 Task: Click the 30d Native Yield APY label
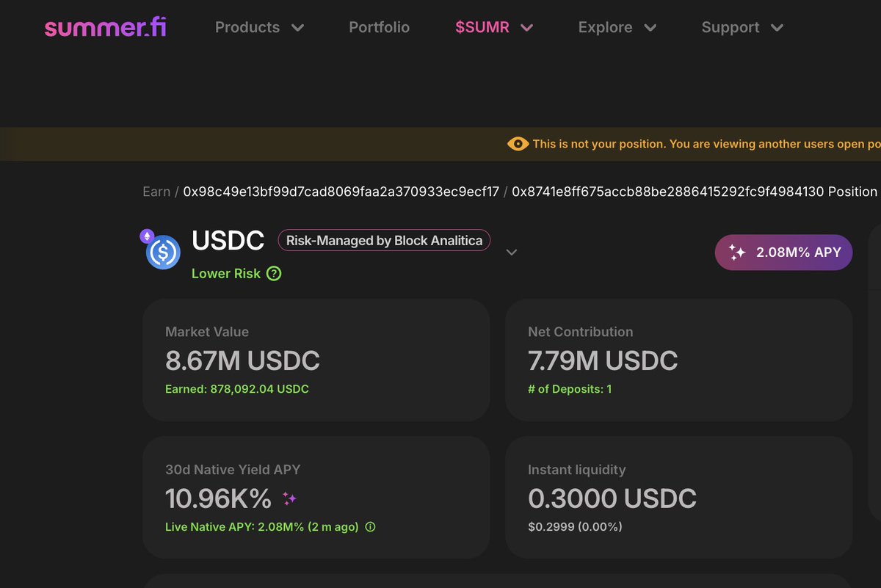233,470
